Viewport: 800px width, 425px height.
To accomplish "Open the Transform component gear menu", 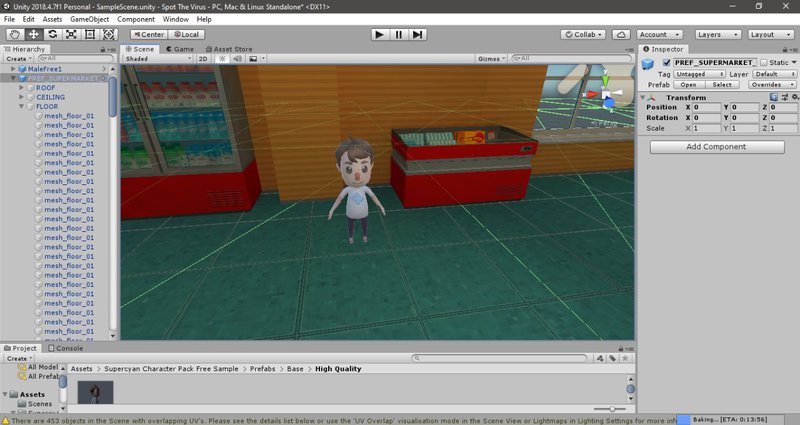I will [795, 97].
